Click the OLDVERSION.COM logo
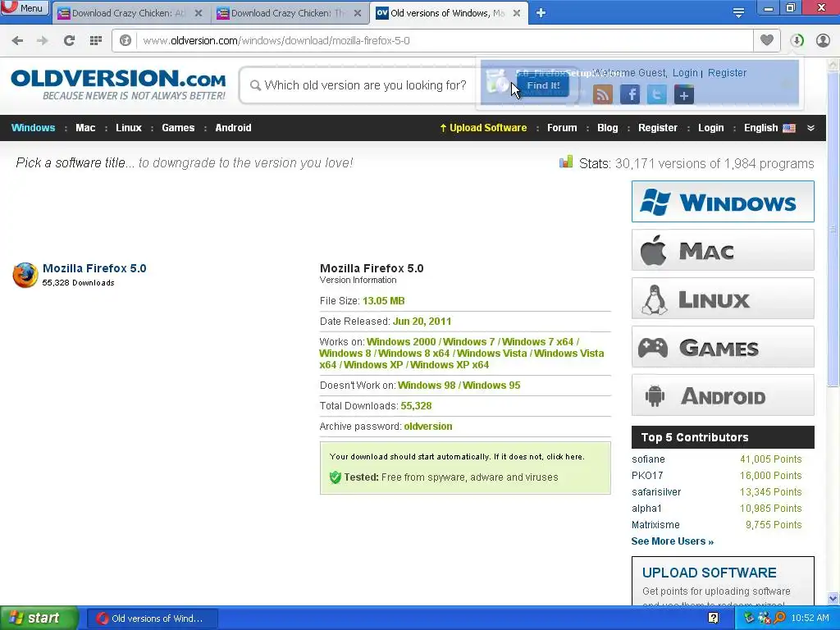 [118, 84]
